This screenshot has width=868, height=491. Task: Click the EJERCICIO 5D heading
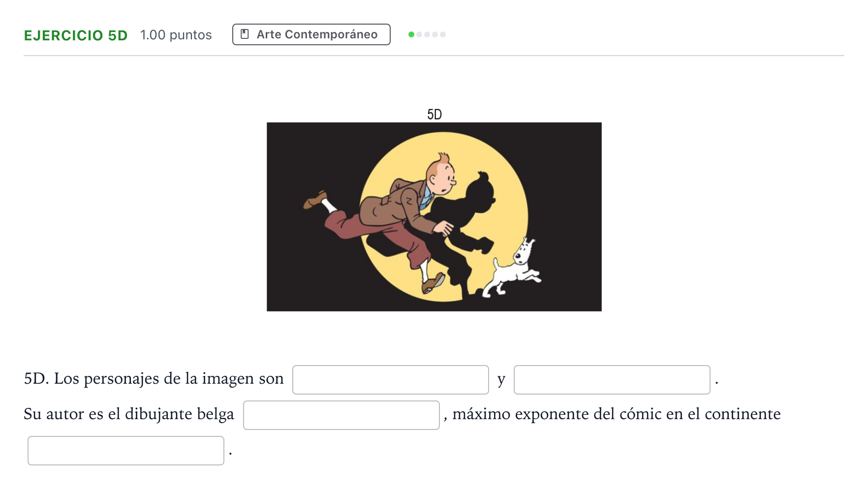click(x=76, y=35)
